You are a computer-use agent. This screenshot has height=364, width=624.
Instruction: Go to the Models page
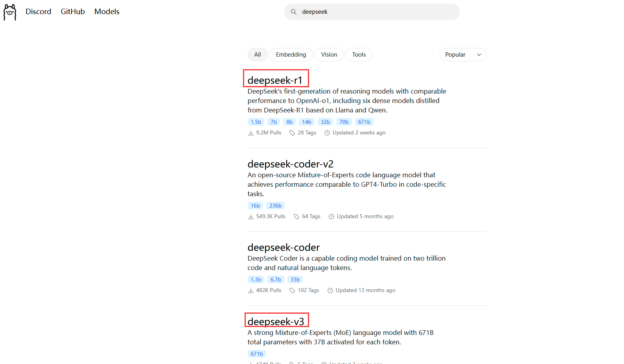[107, 12]
